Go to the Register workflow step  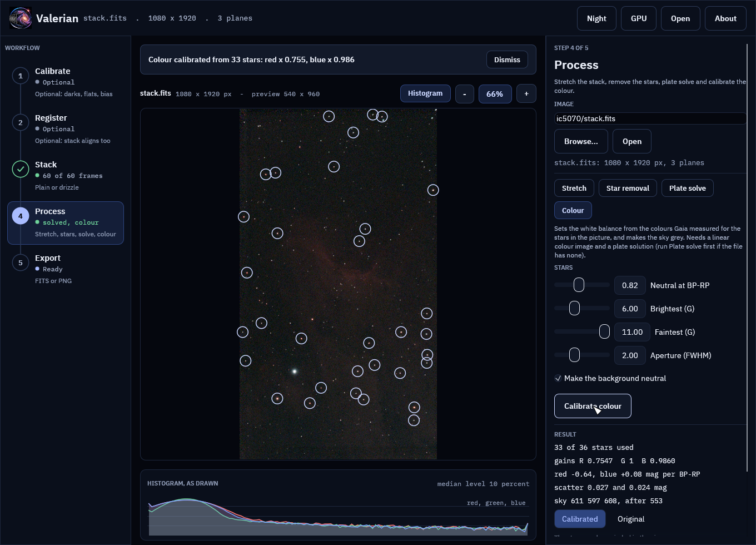click(66, 129)
